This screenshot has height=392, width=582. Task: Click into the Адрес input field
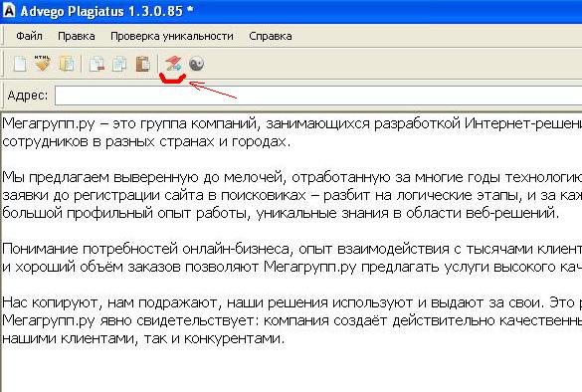point(318,96)
